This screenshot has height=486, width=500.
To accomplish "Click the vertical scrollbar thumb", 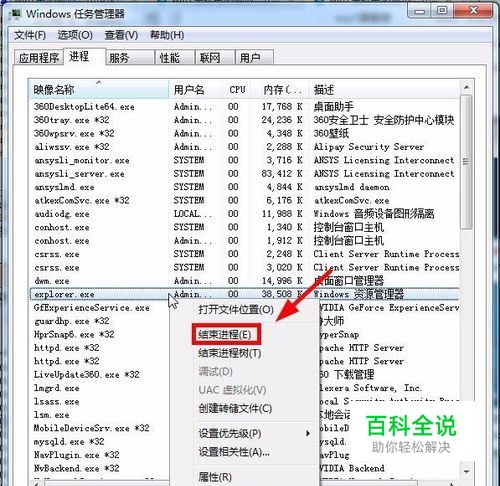I will [x=466, y=162].
